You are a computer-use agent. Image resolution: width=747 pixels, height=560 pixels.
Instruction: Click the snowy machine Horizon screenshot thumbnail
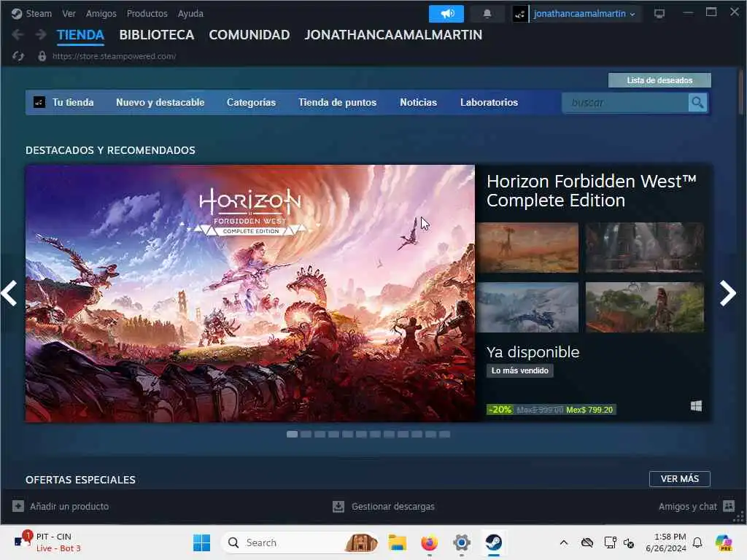(x=528, y=307)
